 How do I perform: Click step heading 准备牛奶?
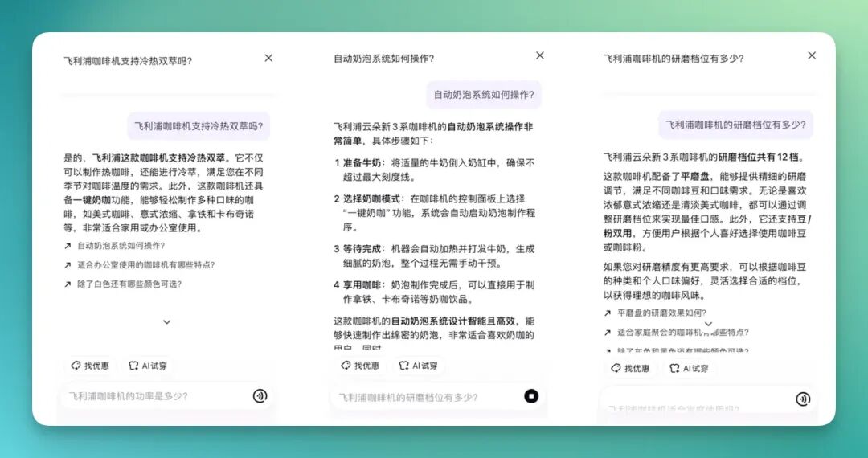tap(362, 163)
